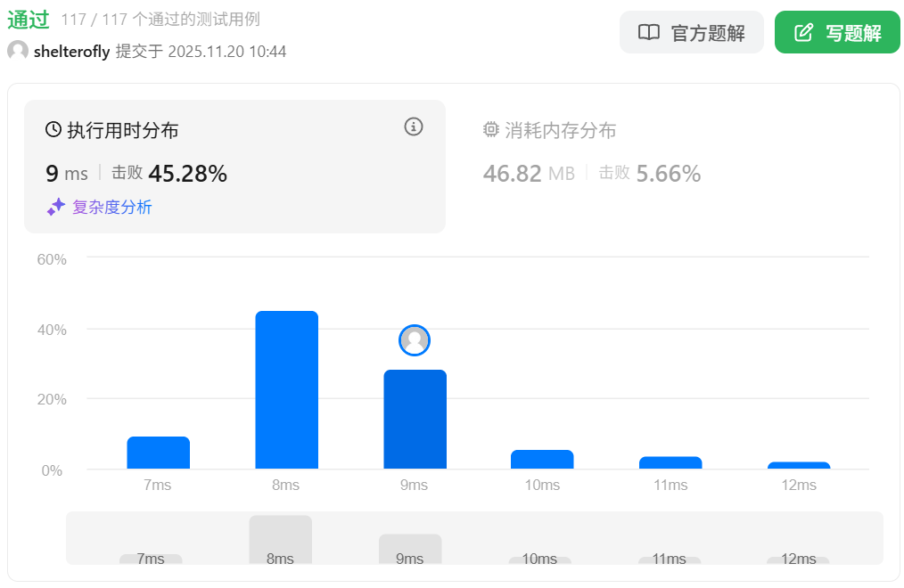This screenshot has height=588, width=904.
Task: Click the sparkle complexity analysis icon
Action: point(56,207)
